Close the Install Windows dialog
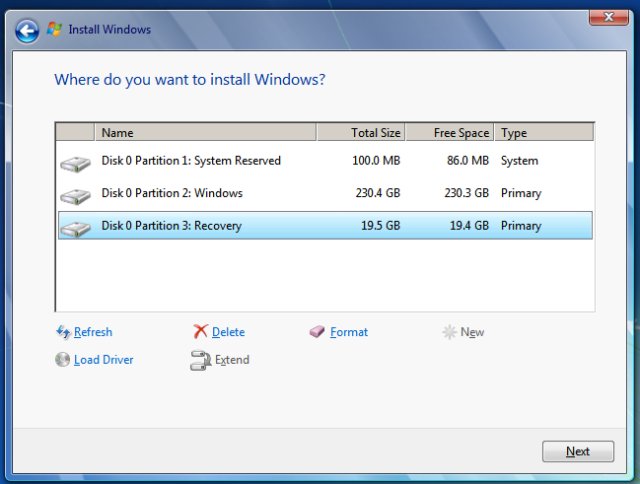This screenshot has height=484, width=640. (x=609, y=17)
